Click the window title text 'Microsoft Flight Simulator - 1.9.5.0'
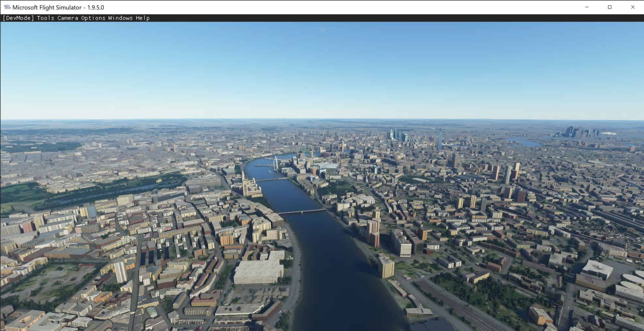 coord(58,7)
